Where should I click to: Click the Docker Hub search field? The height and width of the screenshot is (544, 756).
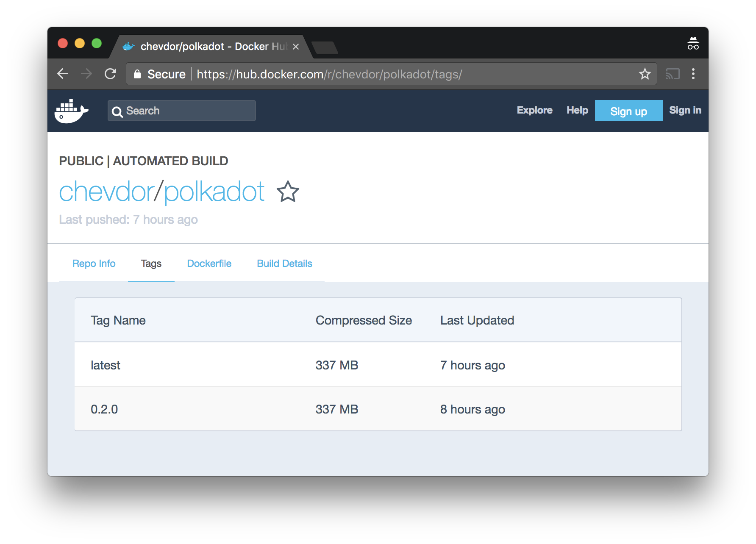point(182,111)
